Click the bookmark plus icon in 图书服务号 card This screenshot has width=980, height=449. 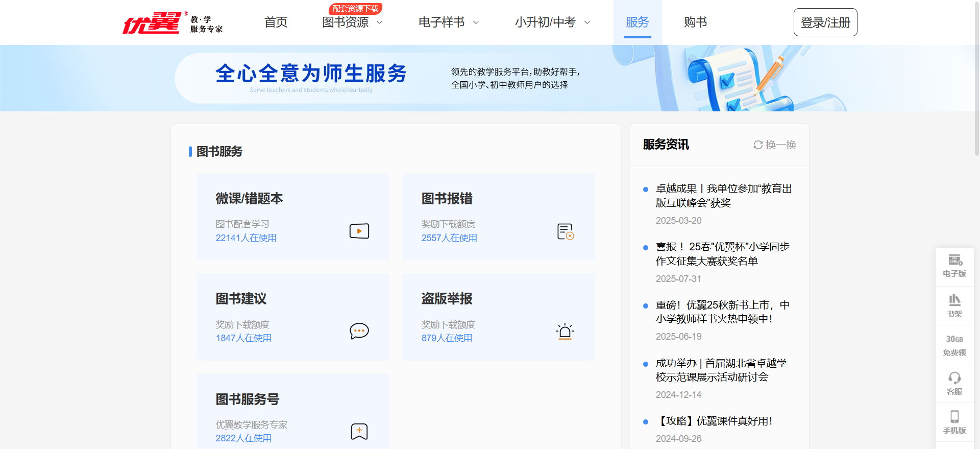click(359, 431)
